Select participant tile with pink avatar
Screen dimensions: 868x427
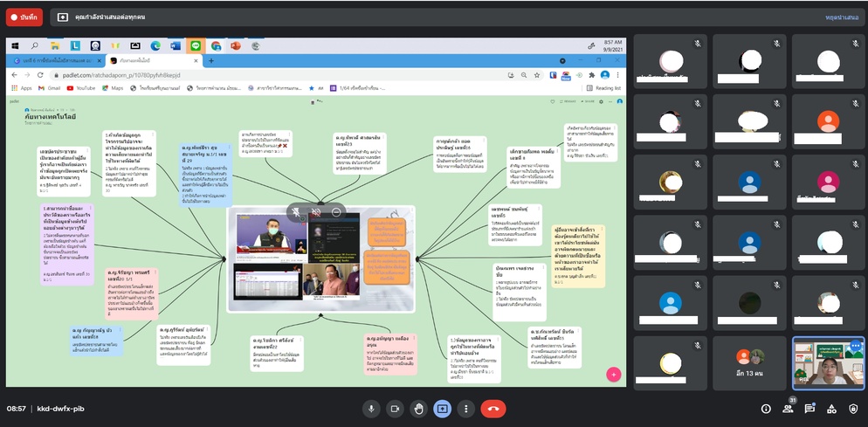pyautogui.click(x=828, y=182)
